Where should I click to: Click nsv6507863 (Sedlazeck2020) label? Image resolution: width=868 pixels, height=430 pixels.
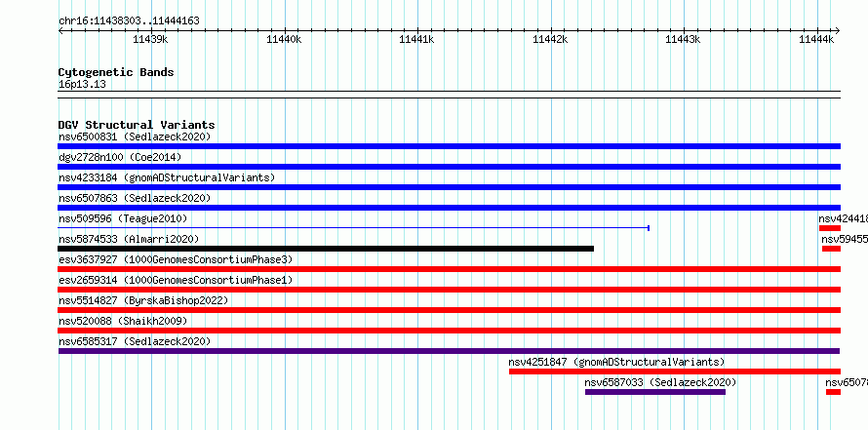[x=135, y=198]
